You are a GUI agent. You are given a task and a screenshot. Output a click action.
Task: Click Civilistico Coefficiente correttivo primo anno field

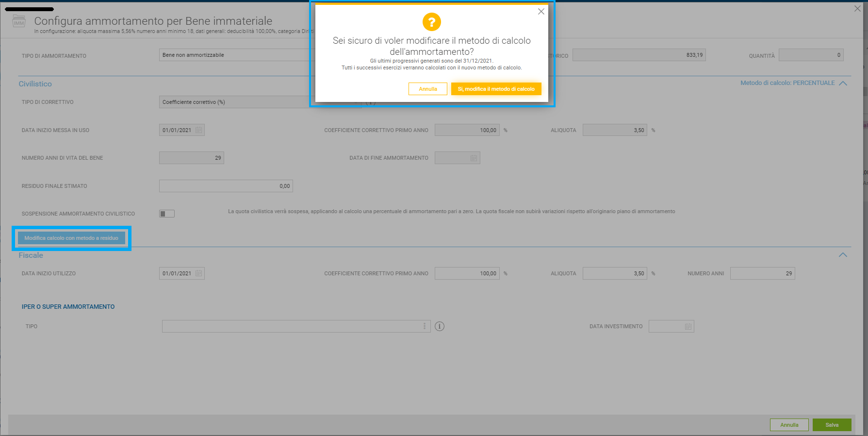pos(467,130)
